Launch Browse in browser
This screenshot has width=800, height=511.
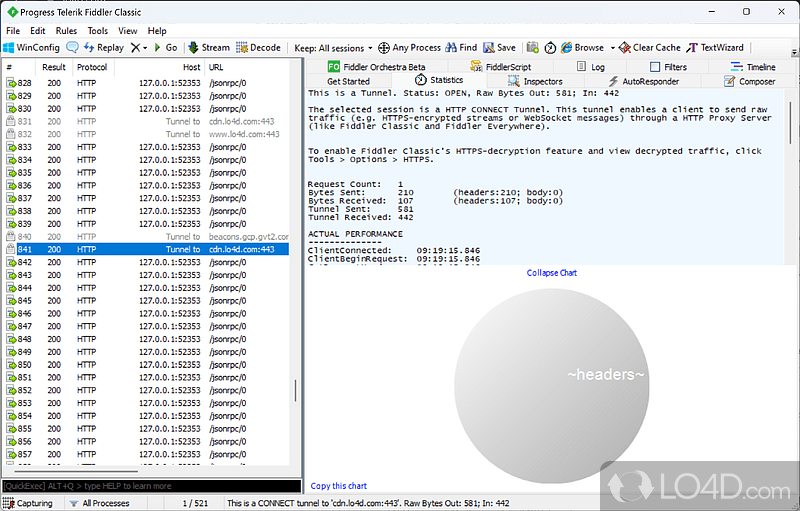[x=582, y=47]
